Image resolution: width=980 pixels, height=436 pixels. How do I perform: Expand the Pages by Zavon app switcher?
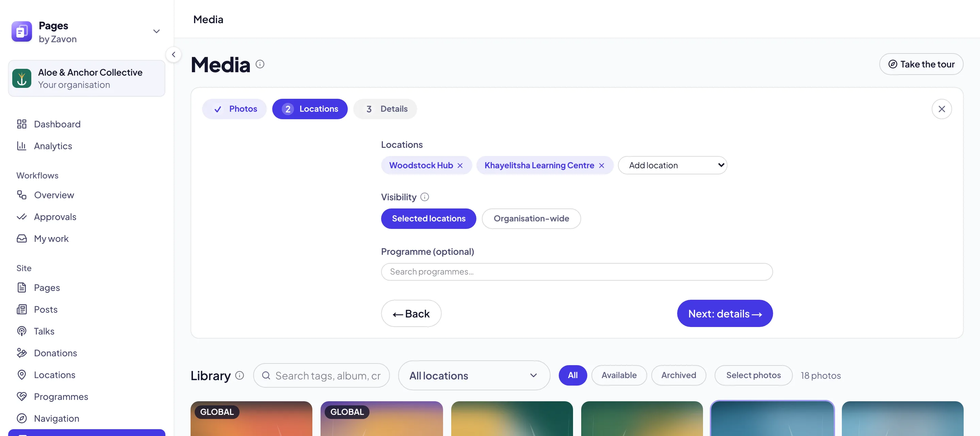pyautogui.click(x=157, y=32)
